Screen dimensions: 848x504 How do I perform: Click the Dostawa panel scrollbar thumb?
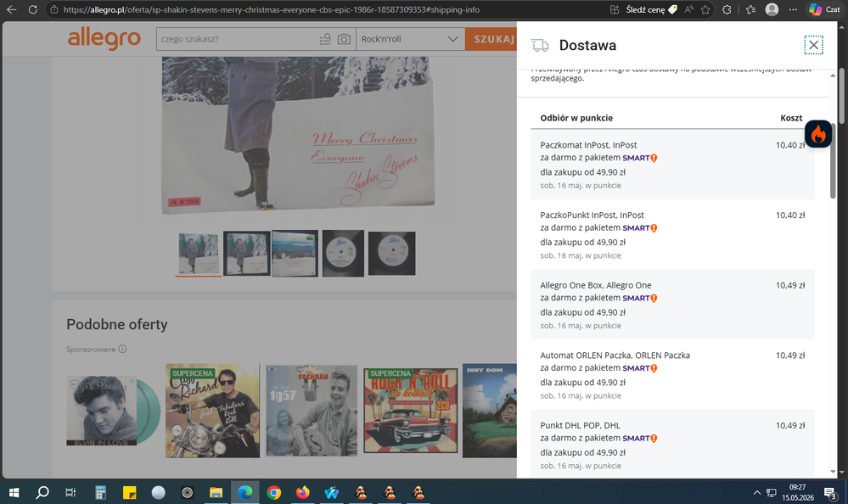[x=833, y=160]
